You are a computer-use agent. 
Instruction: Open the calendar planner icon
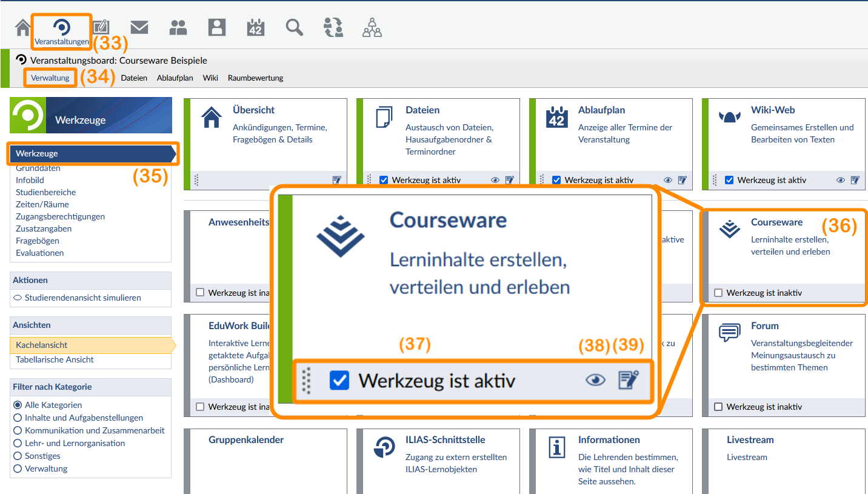pyautogui.click(x=256, y=27)
